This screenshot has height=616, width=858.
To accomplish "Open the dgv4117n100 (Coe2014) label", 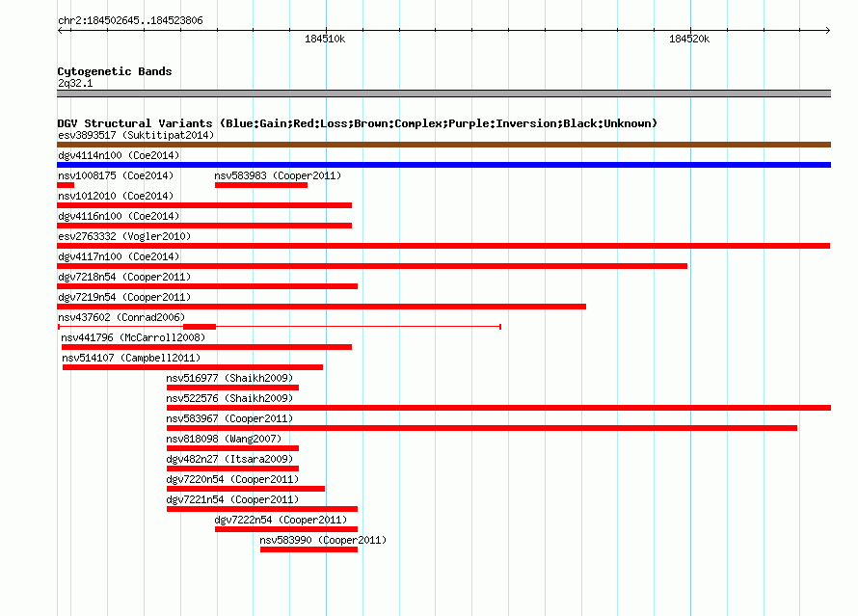I will (119, 256).
